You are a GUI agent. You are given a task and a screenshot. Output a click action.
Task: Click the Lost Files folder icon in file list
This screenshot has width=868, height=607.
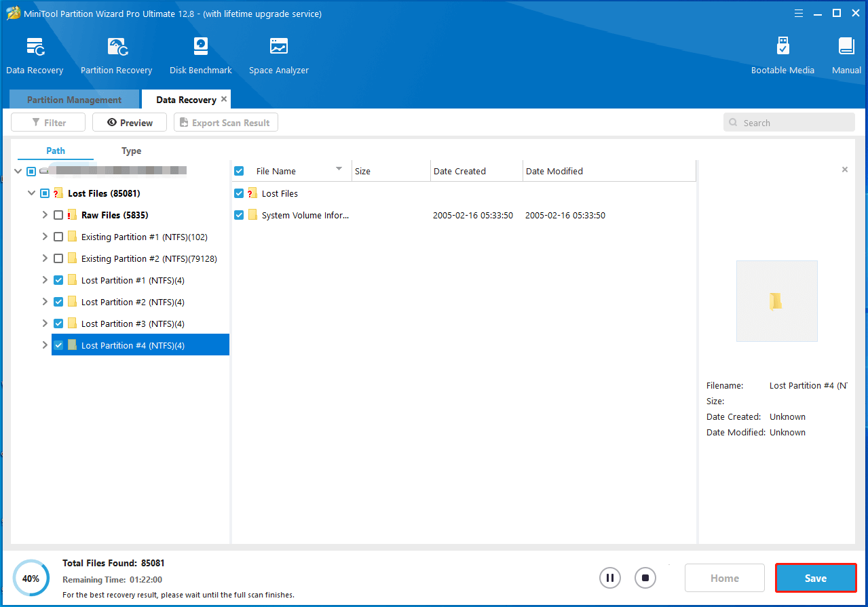click(x=252, y=193)
